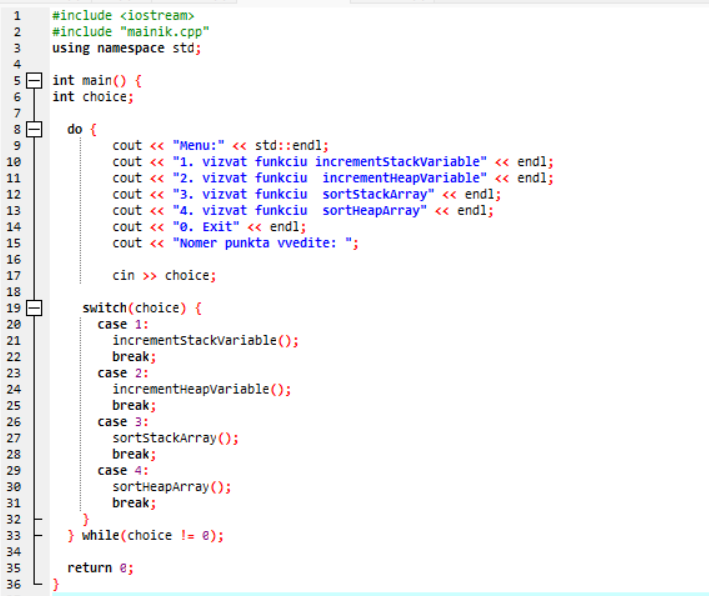Click 'break;' under case 4
Image resolution: width=709 pixels, height=596 pixels.
[134, 503]
